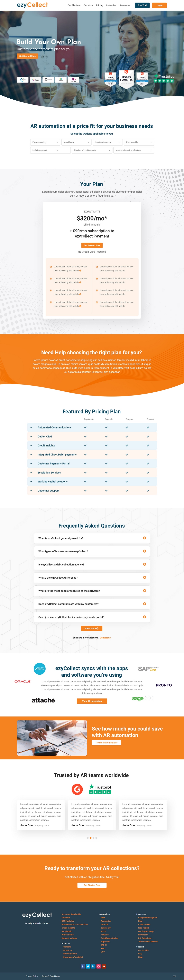The width and height of the screenshot is (184, 980).
Task: Open the Our Platform menu
Action: click(74, 5)
